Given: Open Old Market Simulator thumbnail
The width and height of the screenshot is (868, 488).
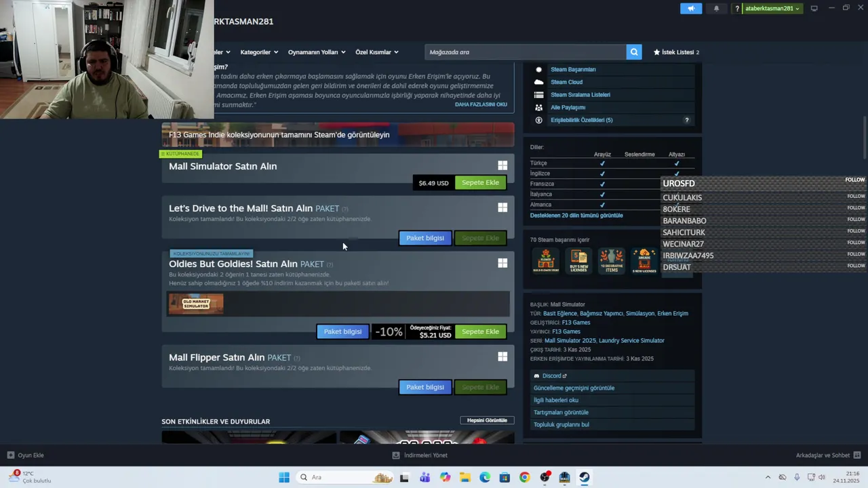Looking at the screenshot, I should 196,304.
